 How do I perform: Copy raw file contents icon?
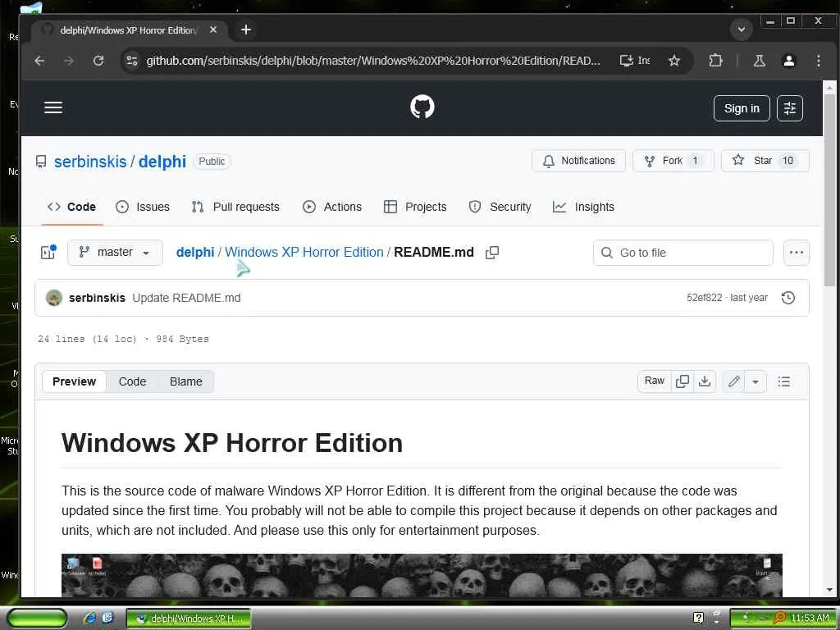(x=682, y=381)
